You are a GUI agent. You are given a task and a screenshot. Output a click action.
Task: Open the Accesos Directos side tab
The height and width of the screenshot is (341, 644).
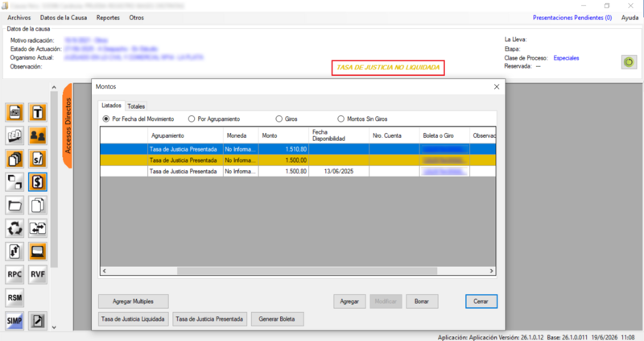click(x=68, y=126)
